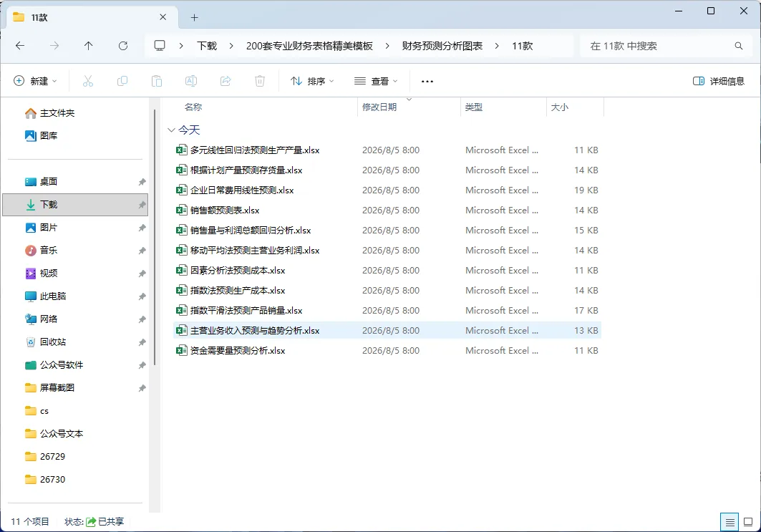The height and width of the screenshot is (532, 761).
Task: Sort by 类型 column header
Action: click(503, 107)
